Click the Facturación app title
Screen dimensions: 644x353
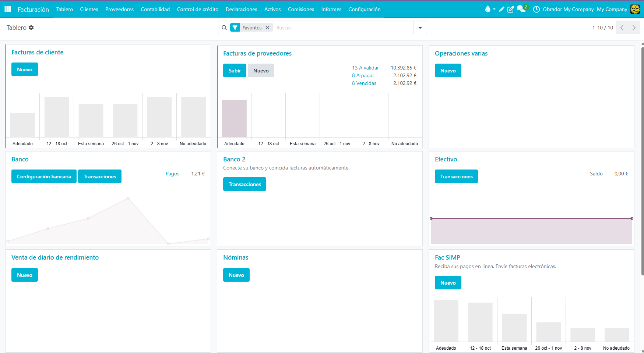point(33,10)
